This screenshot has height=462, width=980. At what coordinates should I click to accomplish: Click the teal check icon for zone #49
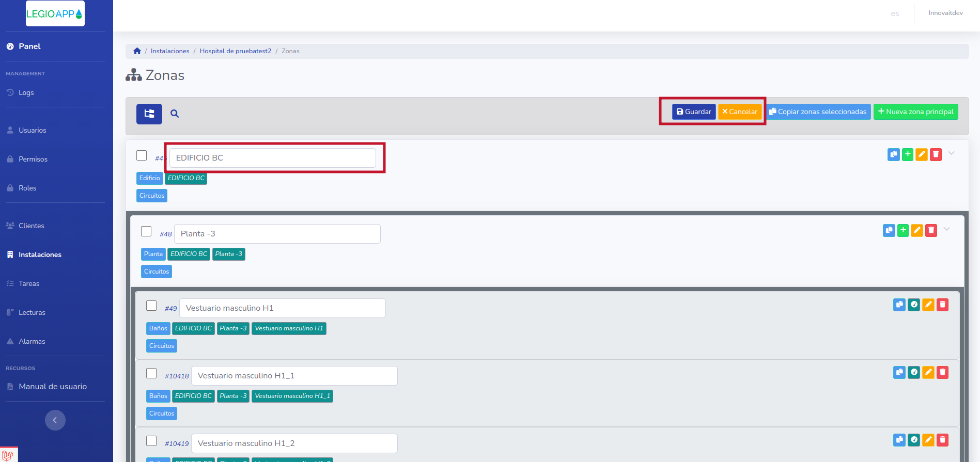913,305
